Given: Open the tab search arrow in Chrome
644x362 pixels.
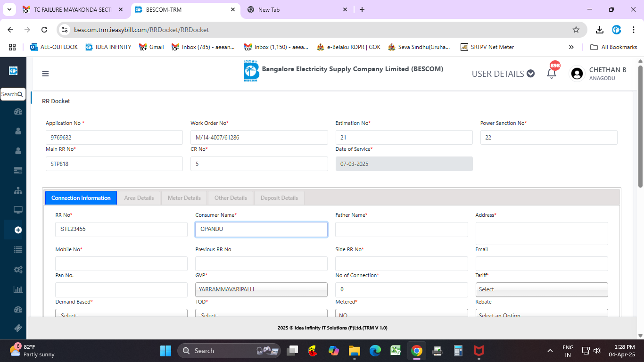Looking at the screenshot, I should tap(9, 9).
